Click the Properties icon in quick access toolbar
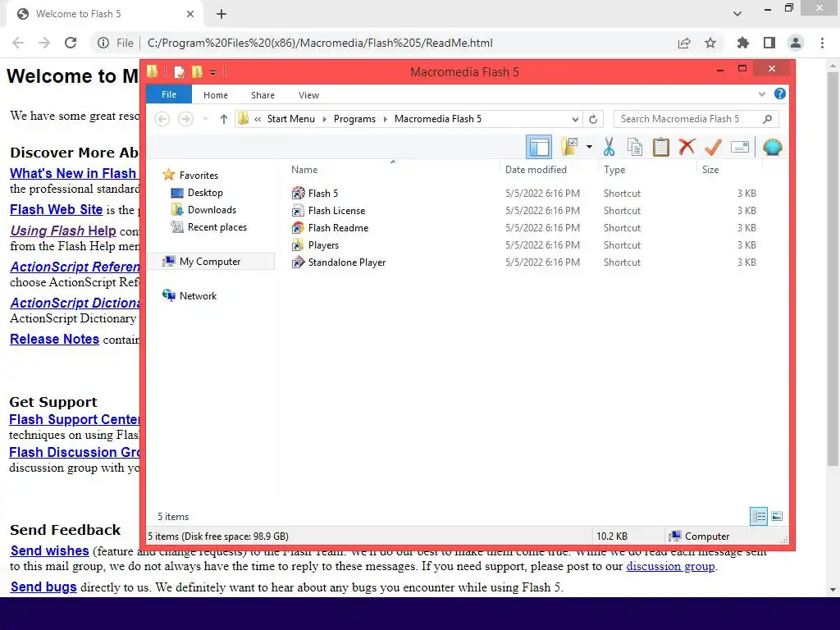The width and height of the screenshot is (840, 630). click(180, 72)
